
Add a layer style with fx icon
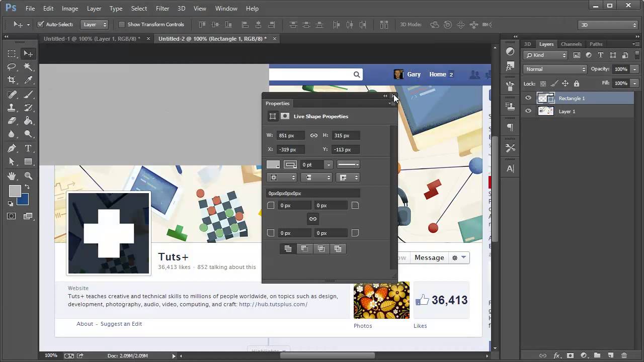tap(556, 355)
